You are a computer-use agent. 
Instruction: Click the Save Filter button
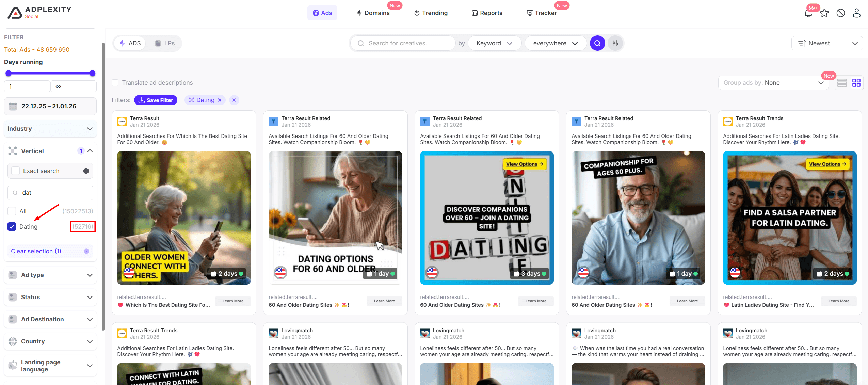click(156, 100)
